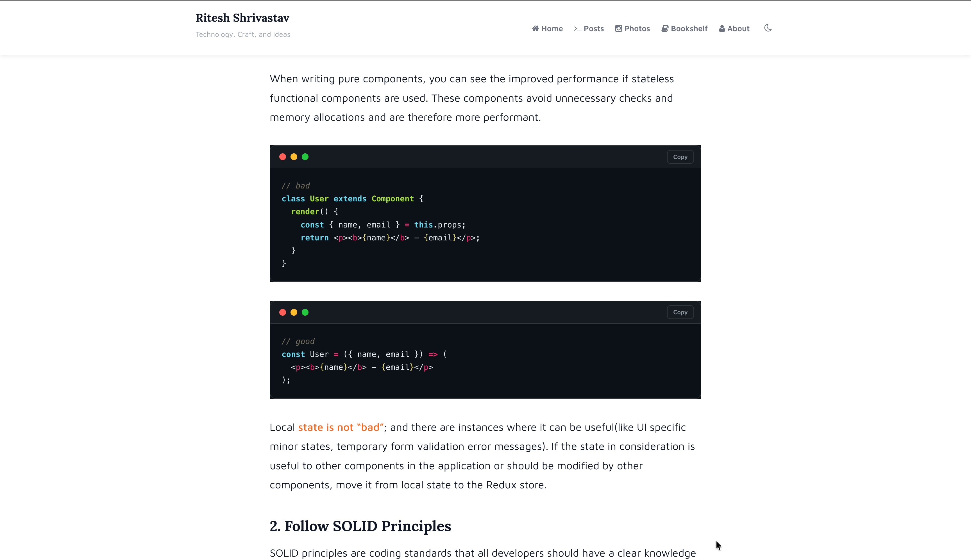
Task: Click yellow dot on bad code block
Action: click(x=294, y=157)
